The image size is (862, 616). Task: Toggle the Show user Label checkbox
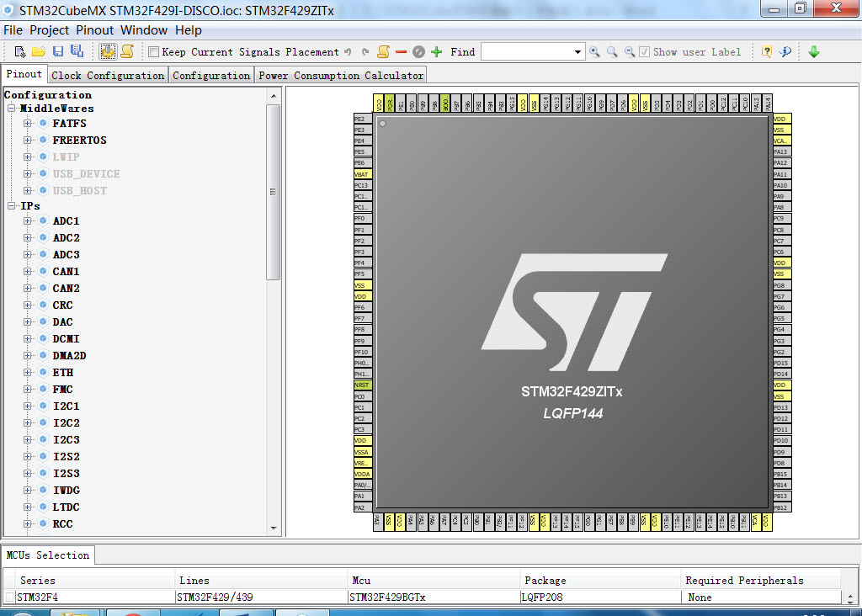tap(644, 51)
